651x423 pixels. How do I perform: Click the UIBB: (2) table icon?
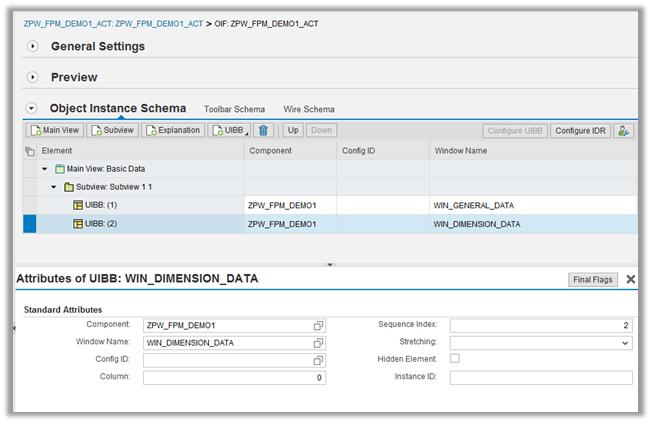click(78, 224)
